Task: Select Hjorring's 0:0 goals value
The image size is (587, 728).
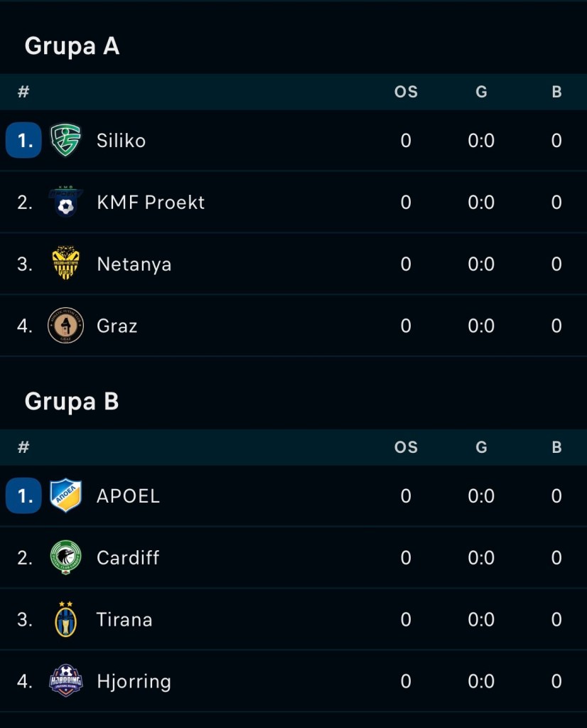Action: click(481, 681)
